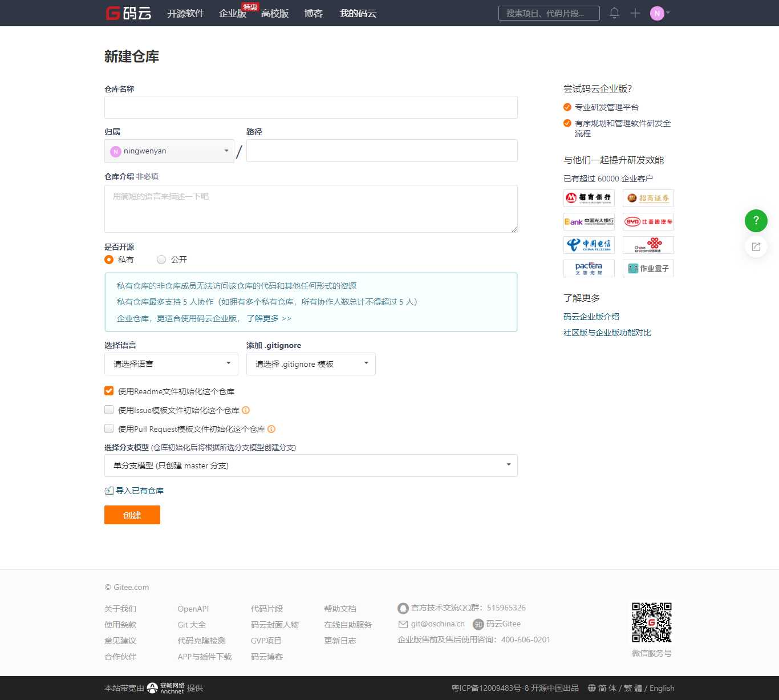Click the APP与插件下载 footer link
This screenshot has height=700, width=779.
click(205, 657)
